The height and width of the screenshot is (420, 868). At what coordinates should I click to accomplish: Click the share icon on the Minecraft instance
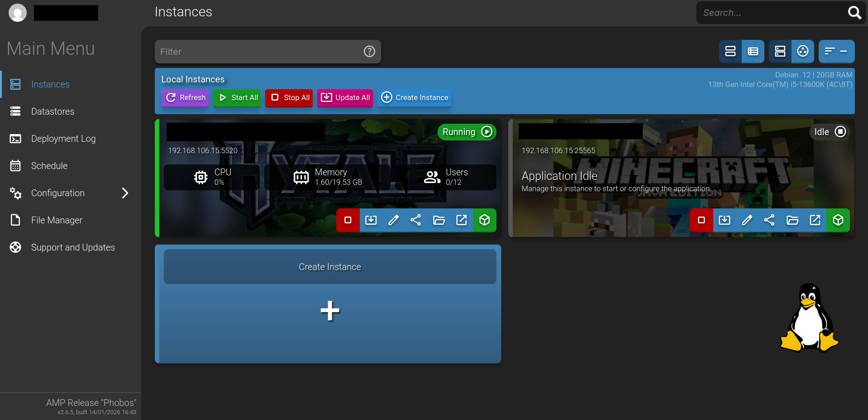click(769, 220)
